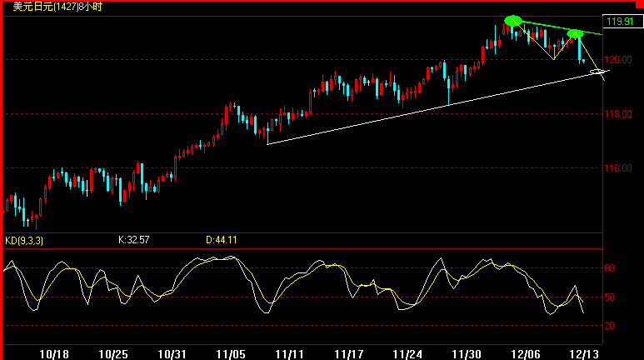Click the 10/25 date label

click(x=113, y=354)
